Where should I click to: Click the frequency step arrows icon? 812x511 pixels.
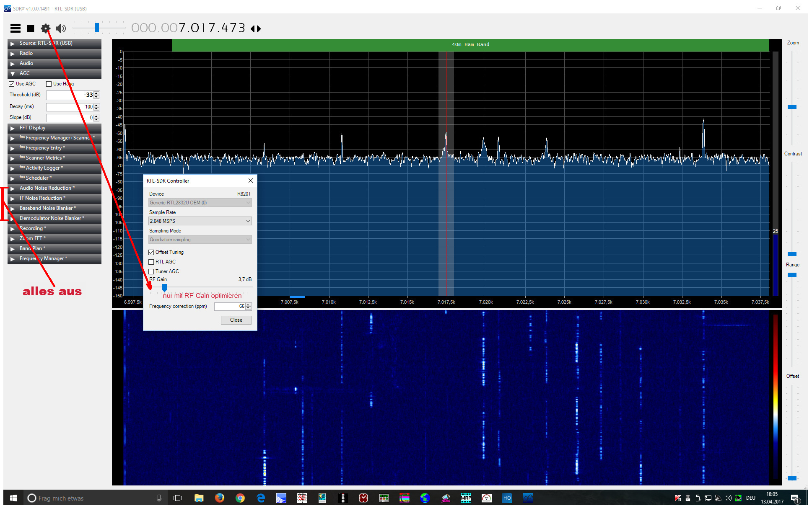pyautogui.click(x=256, y=28)
